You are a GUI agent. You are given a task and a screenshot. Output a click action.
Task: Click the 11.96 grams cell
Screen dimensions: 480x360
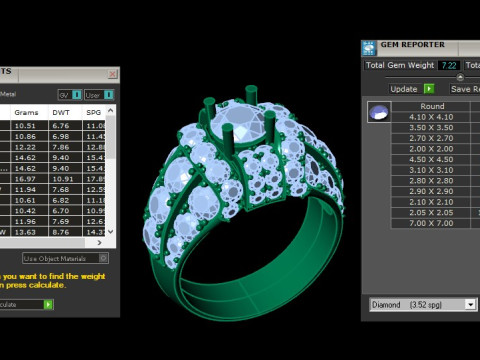[29, 222]
